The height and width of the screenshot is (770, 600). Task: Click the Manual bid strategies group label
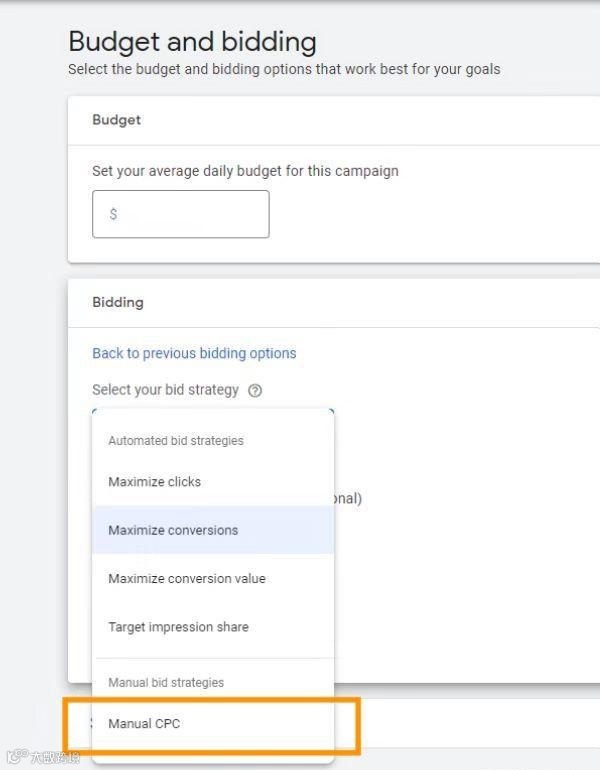[165, 683]
